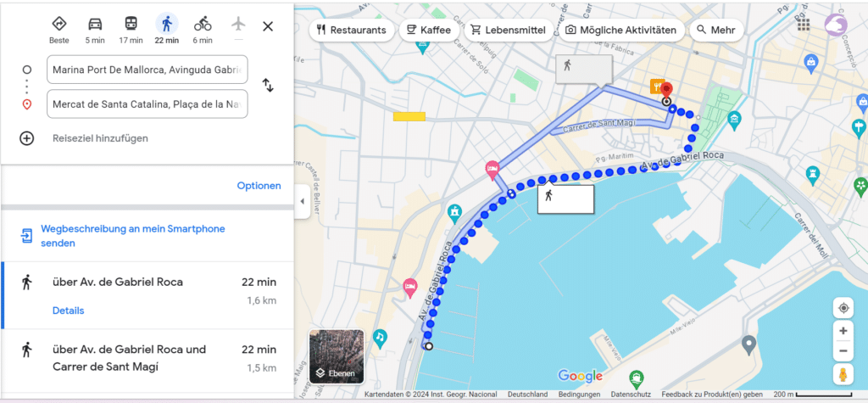The image size is (868, 403).
Task: Click the start point circle of the route
Action: point(428,347)
